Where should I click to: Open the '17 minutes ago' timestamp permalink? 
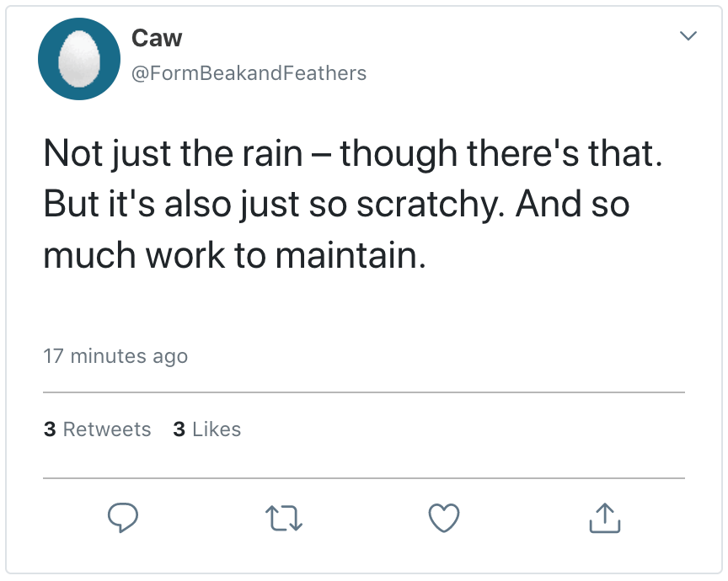tap(115, 356)
